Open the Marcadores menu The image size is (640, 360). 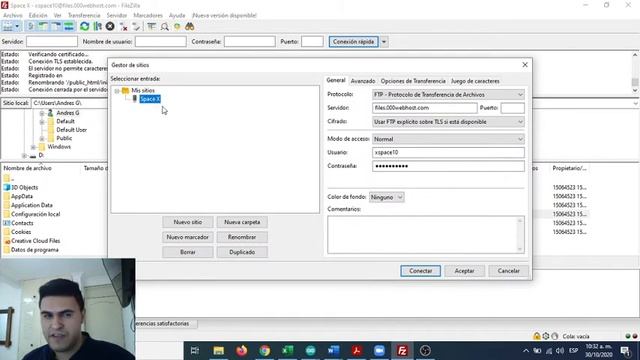(148, 16)
